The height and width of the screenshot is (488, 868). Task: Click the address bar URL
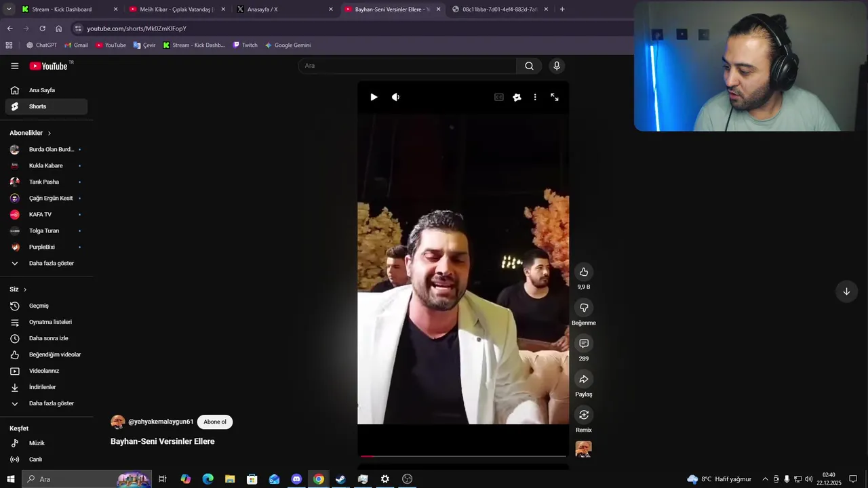coord(136,28)
